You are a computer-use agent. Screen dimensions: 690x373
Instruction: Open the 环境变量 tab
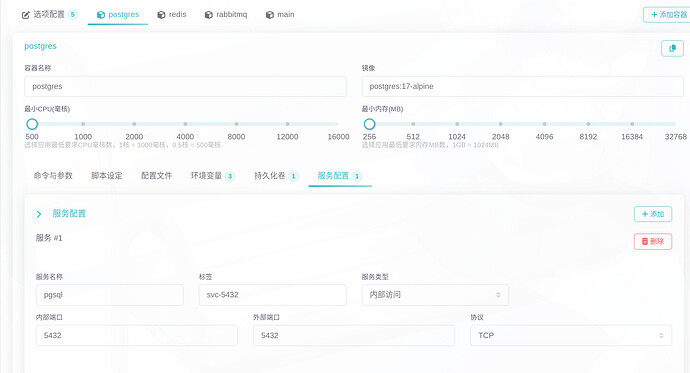[213, 176]
